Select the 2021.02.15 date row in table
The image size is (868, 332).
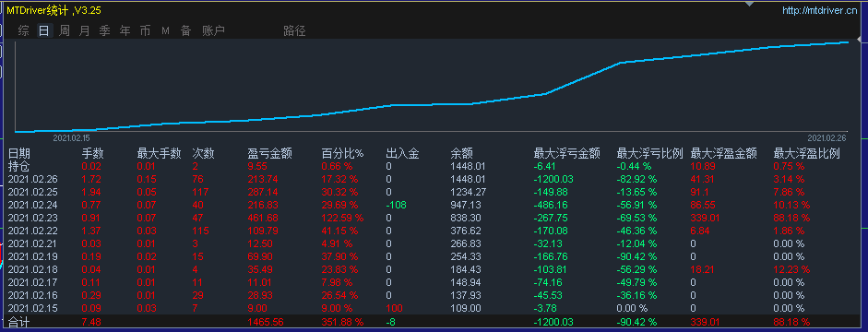click(32, 308)
